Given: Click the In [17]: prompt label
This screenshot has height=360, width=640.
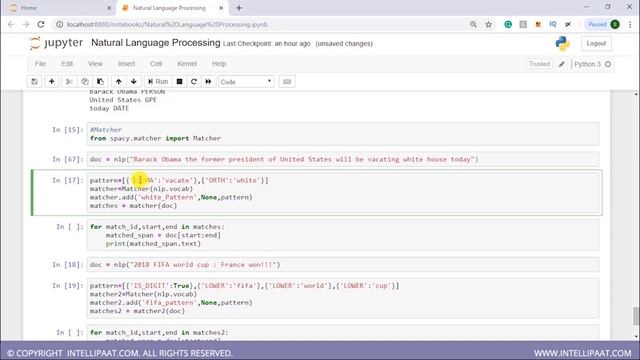Looking at the screenshot, I should click(x=68, y=180).
